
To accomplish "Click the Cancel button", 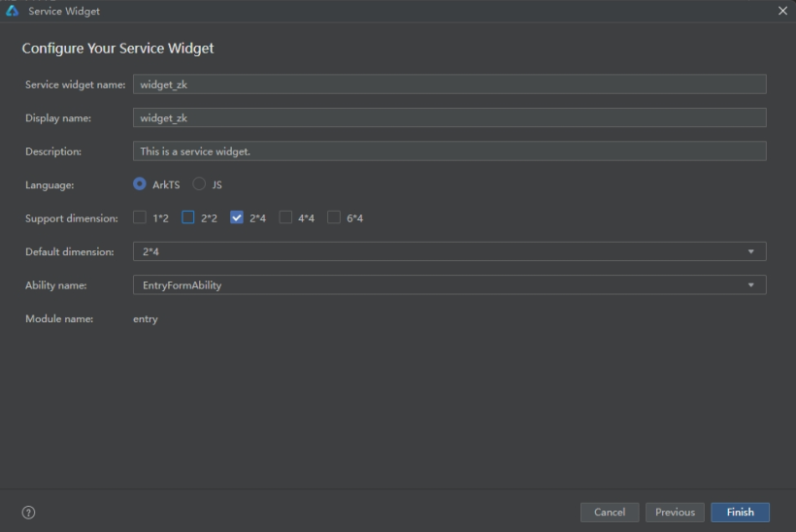I will click(610, 513).
